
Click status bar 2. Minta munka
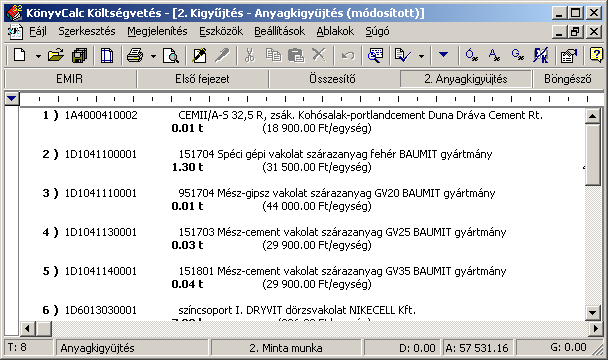[286, 348]
